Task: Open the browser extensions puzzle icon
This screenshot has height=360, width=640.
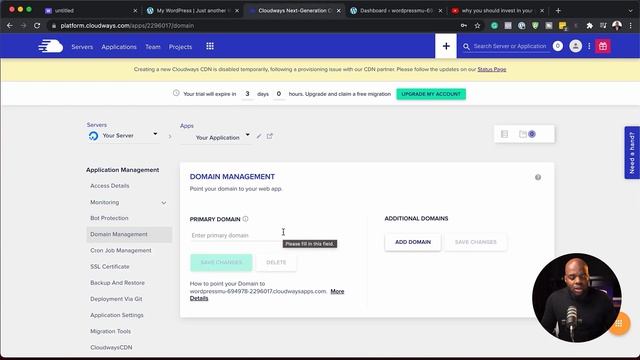Action: [x=589, y=25]
